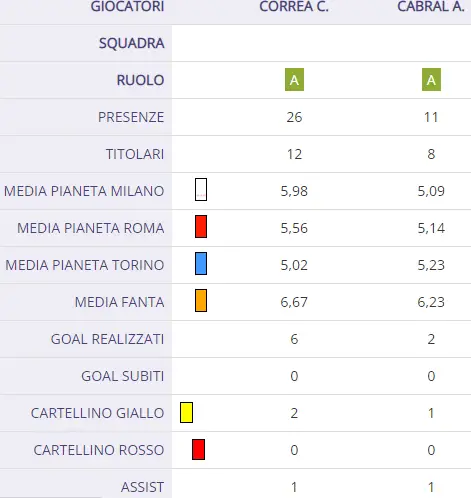471x498 pixels.
Task: Click the yellow Cartellino Giallo card icon
Action: [x=186, y=412]
